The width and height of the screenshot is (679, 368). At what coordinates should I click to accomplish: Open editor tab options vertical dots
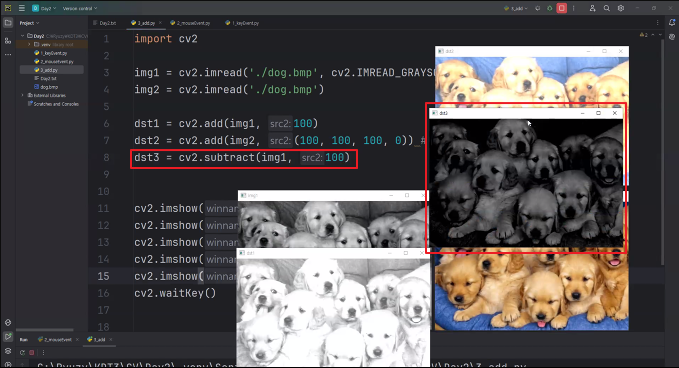click(657, 23)
